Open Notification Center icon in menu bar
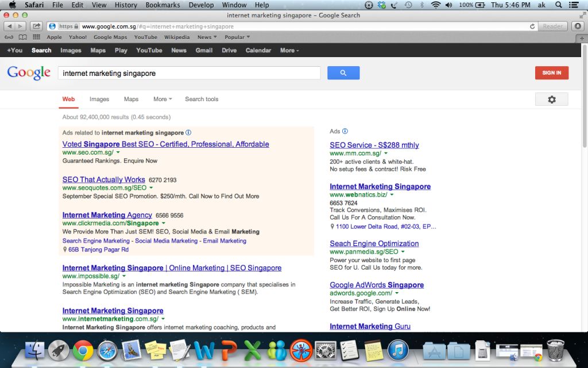Viewport: 588px width, 368px height. tap(574, 5)
